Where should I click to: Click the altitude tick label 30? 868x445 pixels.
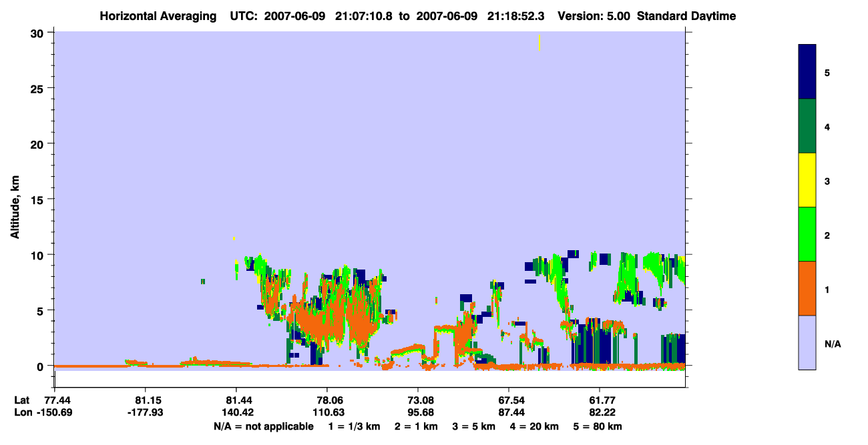pyautogui.click(x=39, y=33)
